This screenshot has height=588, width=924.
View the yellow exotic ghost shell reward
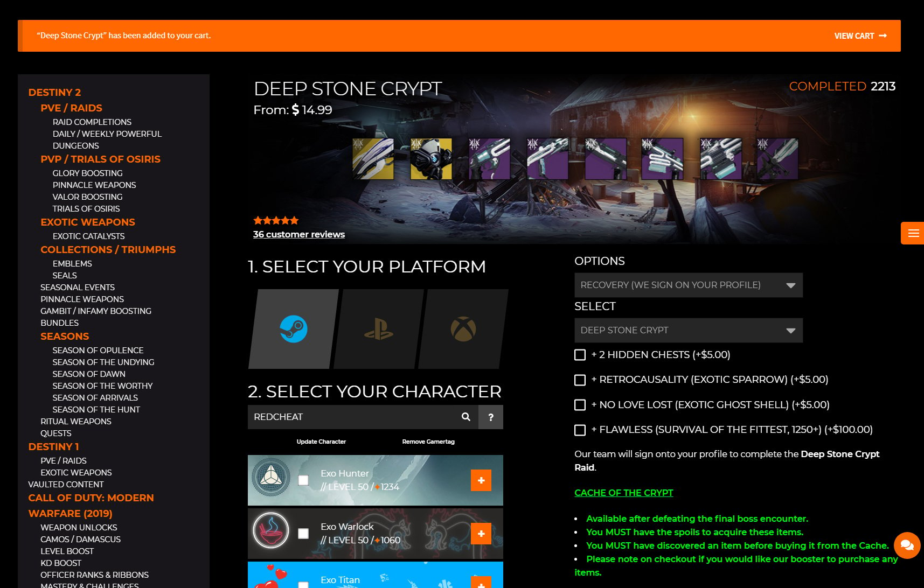431,159
